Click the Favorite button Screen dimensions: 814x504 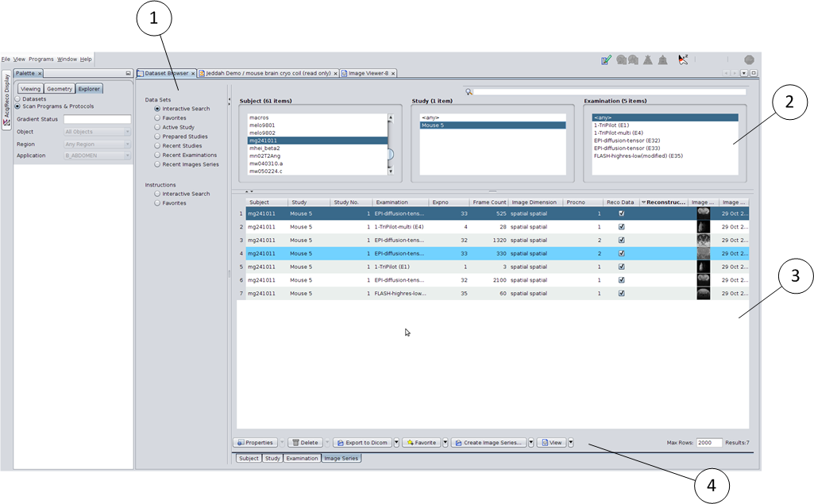click(422, 443)
